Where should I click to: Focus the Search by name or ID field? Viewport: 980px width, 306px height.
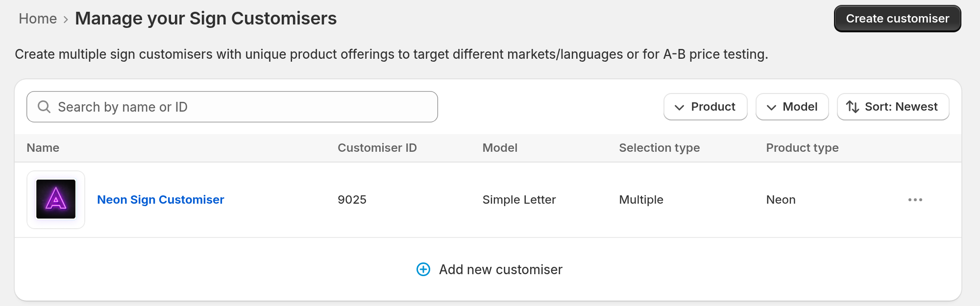pos(232,107)
